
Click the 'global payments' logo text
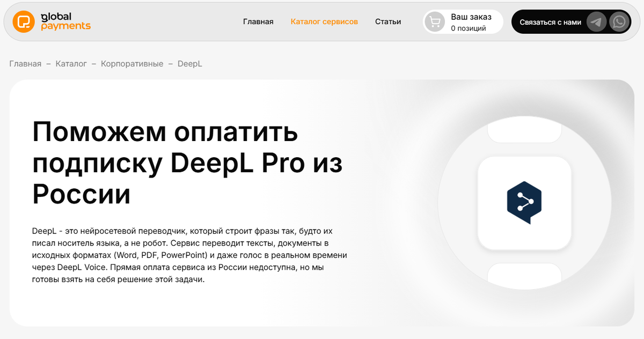click(65, 21)
